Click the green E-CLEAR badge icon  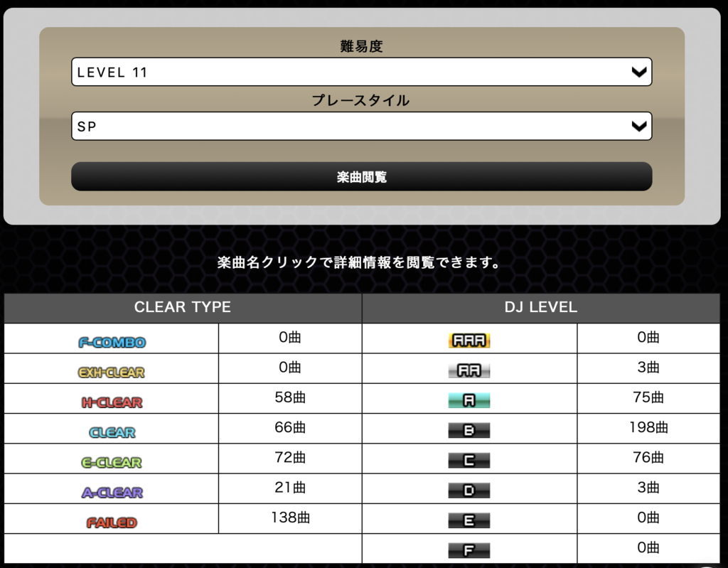[112, 463]
